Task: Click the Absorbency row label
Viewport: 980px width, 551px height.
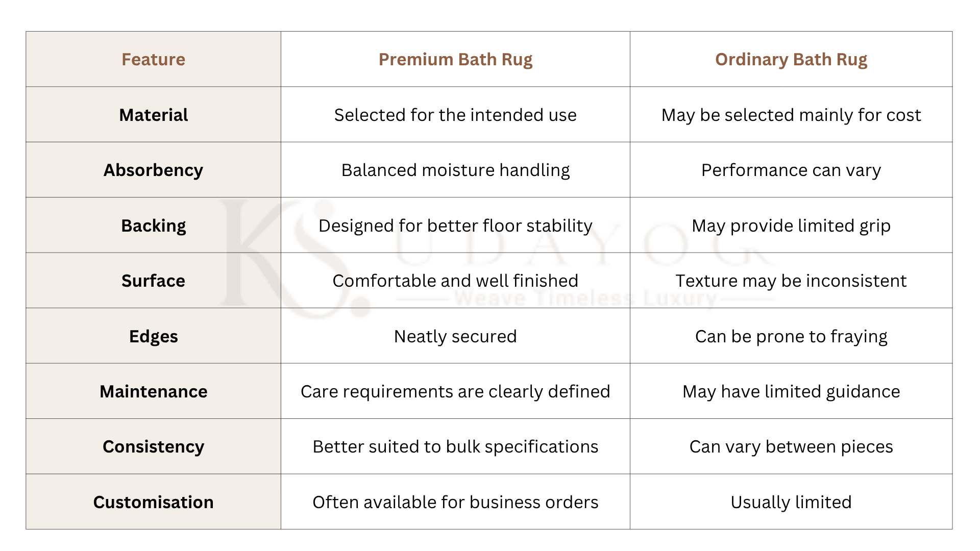Action: pos(153,170)
